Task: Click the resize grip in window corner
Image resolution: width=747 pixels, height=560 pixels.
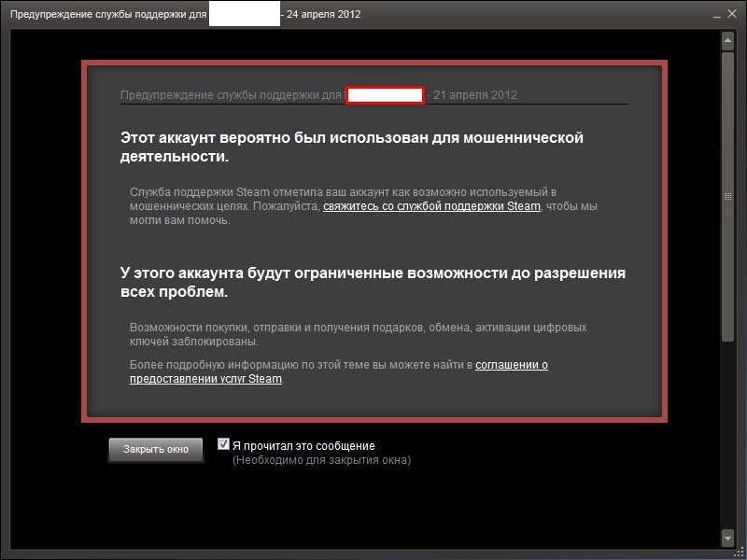Action: pyautogui.click(x=740, y=553)
